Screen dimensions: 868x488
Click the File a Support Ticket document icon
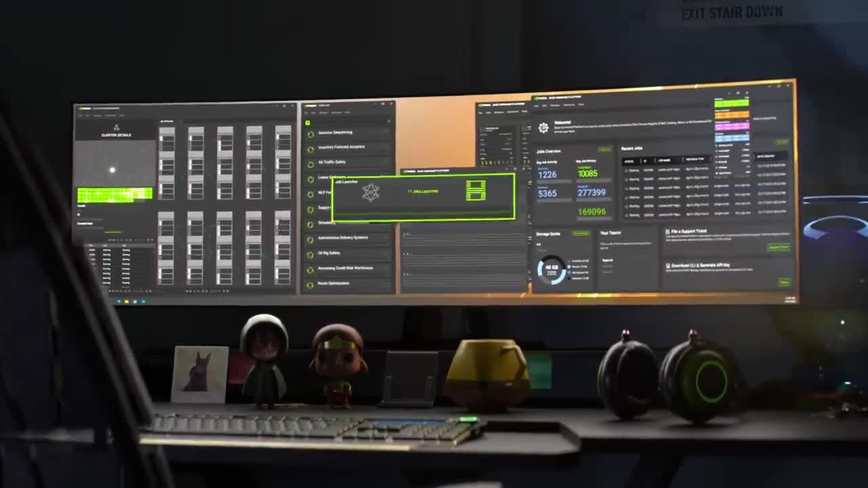[x=668, y=230]
